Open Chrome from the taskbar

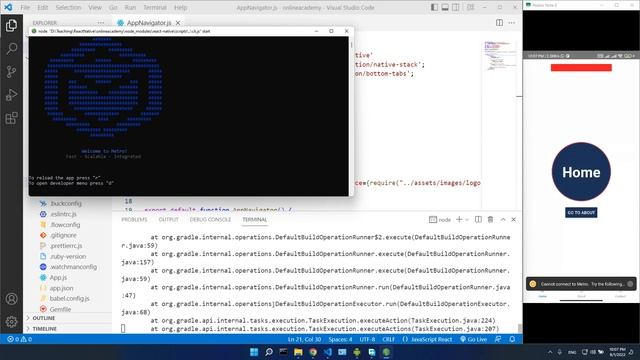(313, 352)
